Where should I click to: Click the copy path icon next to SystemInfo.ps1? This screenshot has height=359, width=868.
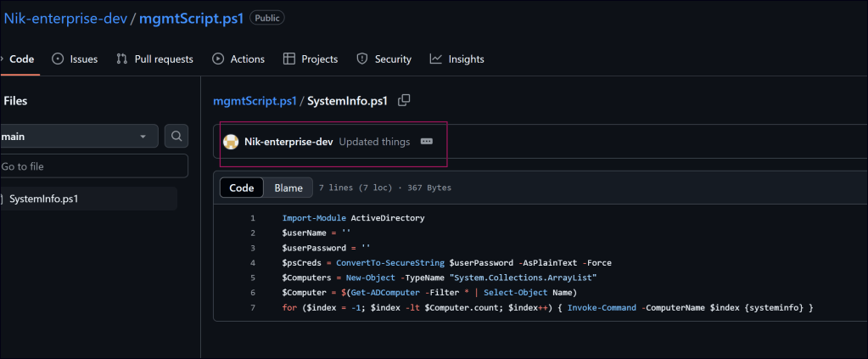pos(404,100)
